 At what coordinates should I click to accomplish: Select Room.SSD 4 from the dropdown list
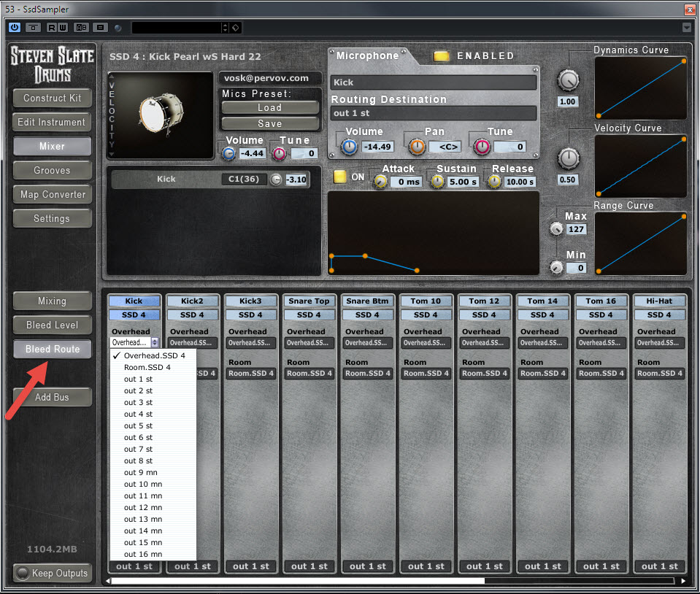click(x=147, y=367)
